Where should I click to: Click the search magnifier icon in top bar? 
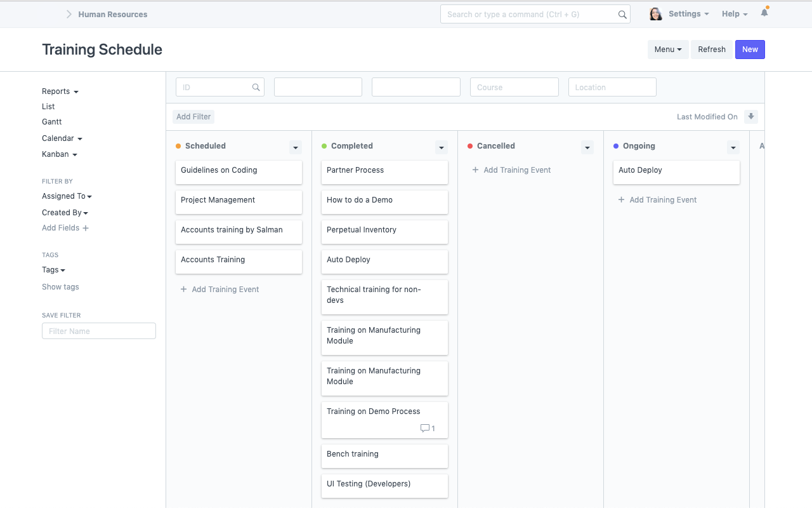(622, 15)
